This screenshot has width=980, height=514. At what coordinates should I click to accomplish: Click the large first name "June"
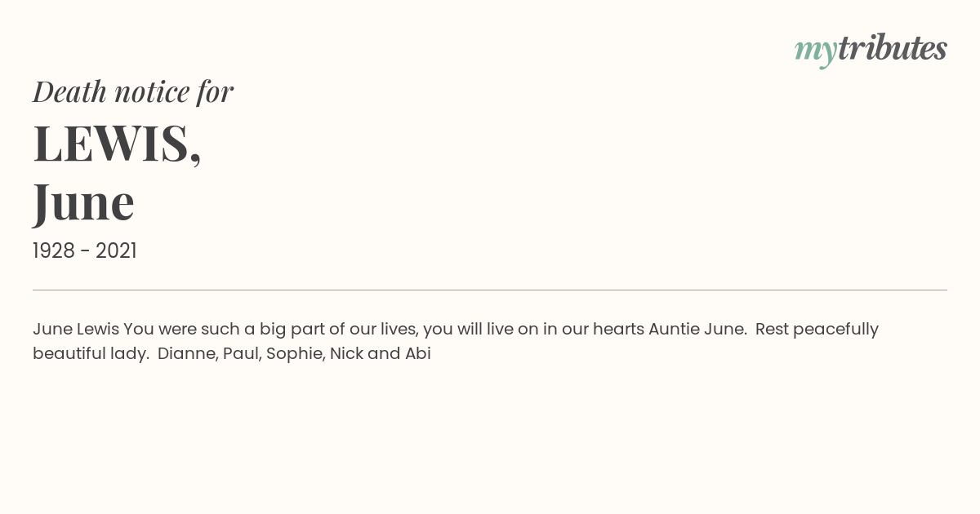click(x=83, y=202)
